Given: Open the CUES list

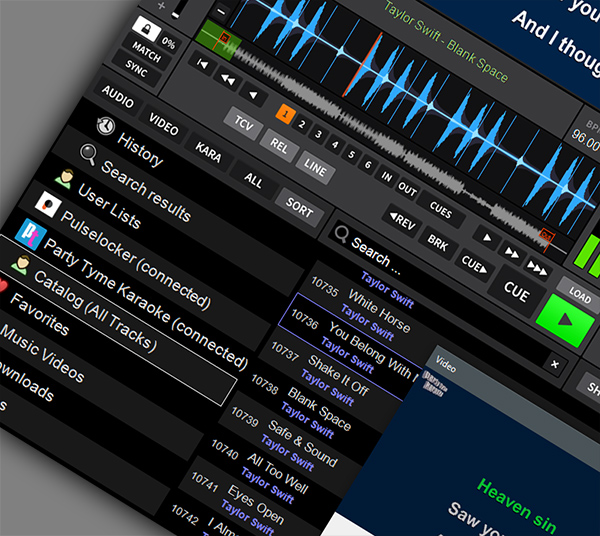Looking at the screenshot, I should [x=440, y=210].
